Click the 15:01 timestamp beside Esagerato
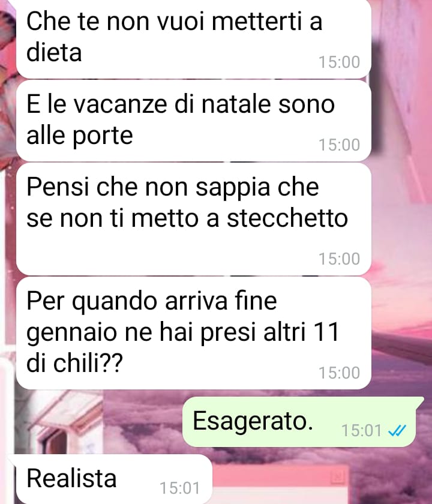The width and height of the screenshot is (432, 504). tap(362, 430)
